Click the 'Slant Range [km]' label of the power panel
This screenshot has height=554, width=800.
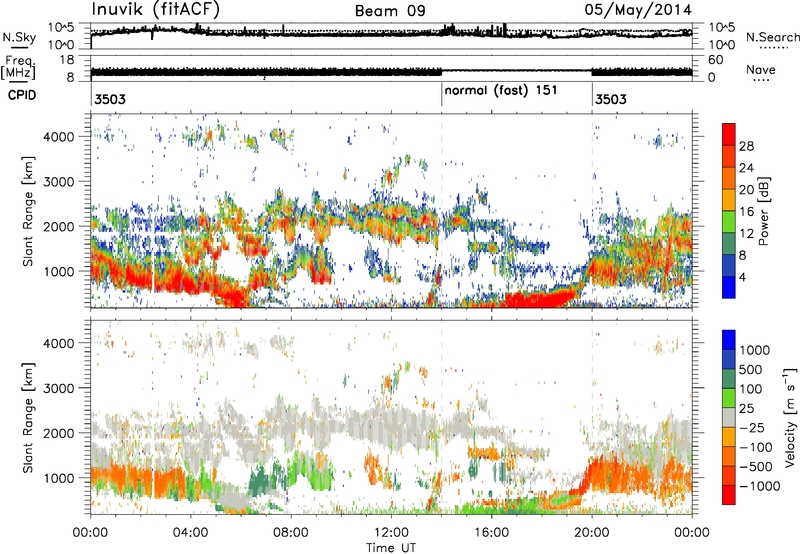pyautogui.click(x=28, y=211)
